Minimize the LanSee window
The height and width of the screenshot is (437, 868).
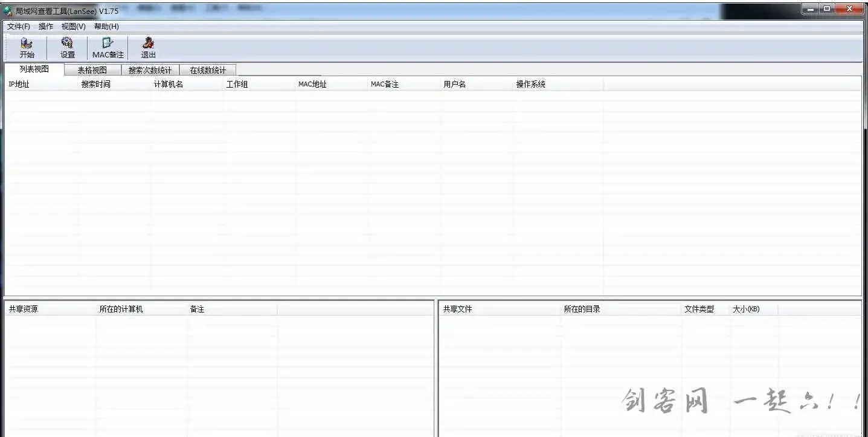(x=811, y=8)
